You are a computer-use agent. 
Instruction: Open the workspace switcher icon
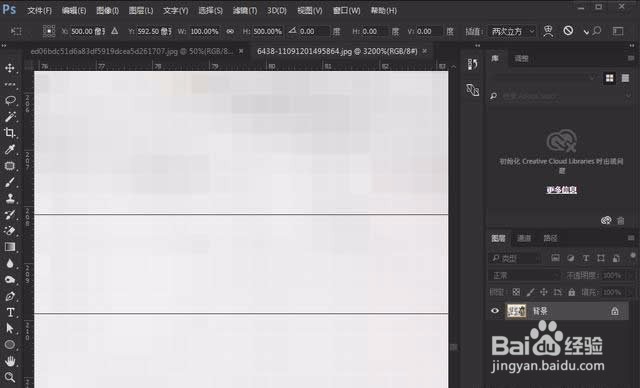click(618, 31)
